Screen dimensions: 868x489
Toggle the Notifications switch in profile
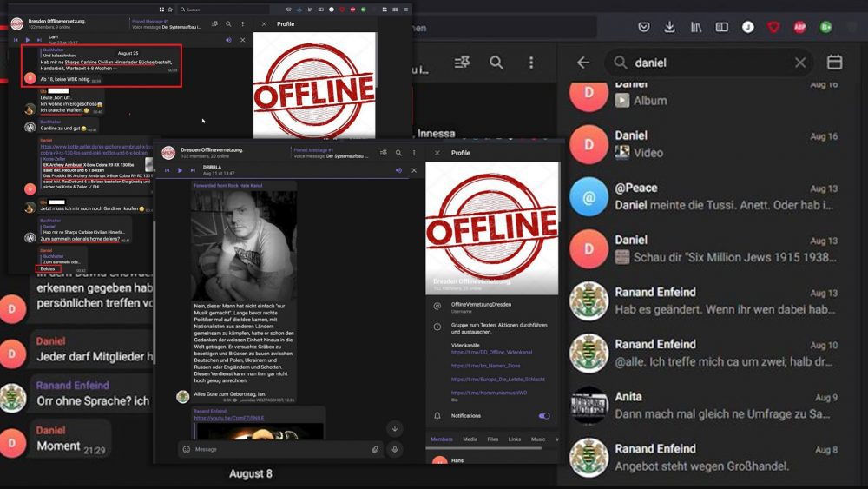544,416
